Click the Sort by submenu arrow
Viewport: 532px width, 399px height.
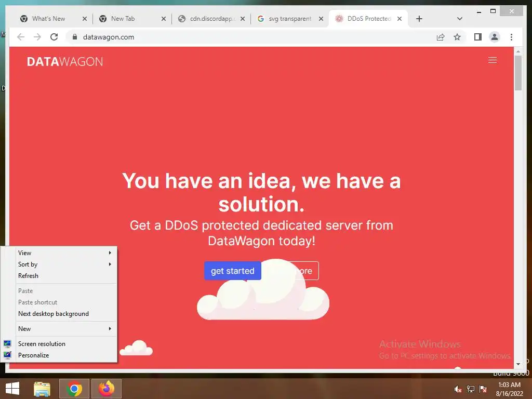pyautogui.click(x=110, y=264)
